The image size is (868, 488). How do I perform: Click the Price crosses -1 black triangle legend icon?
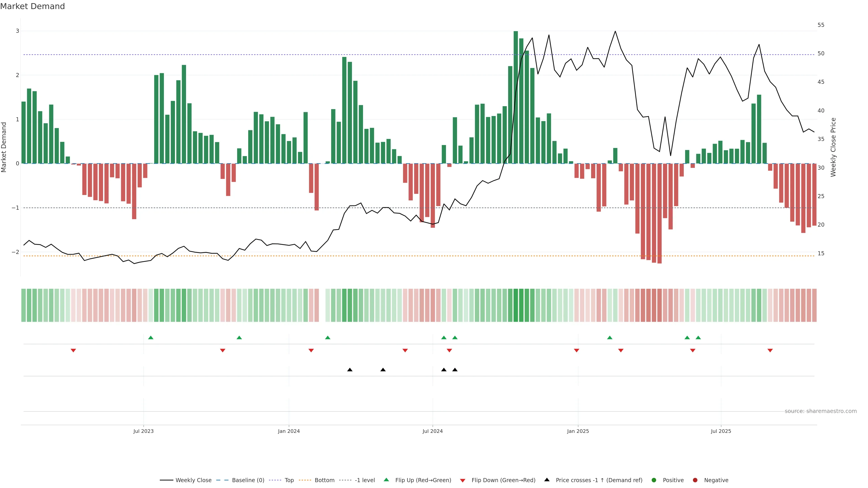(x=547, y=480)
